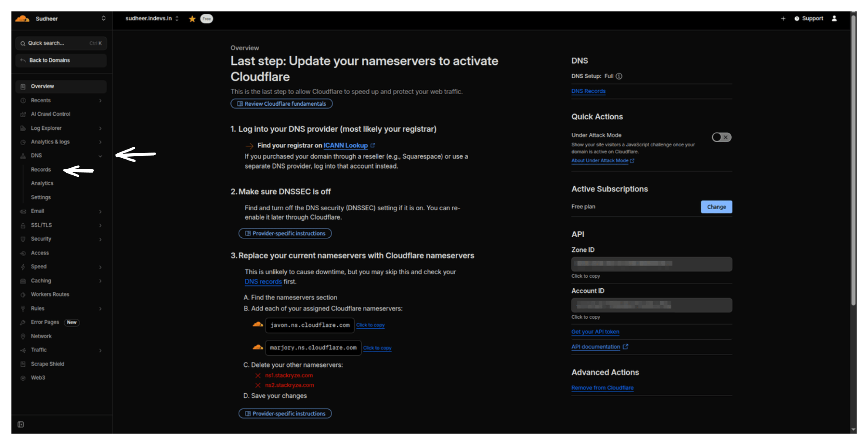Click Provider-specific instructions under DNSSEC step
The width and height of the screenshot is (868, 445).
pyautogui.click(x=285, y=233)
